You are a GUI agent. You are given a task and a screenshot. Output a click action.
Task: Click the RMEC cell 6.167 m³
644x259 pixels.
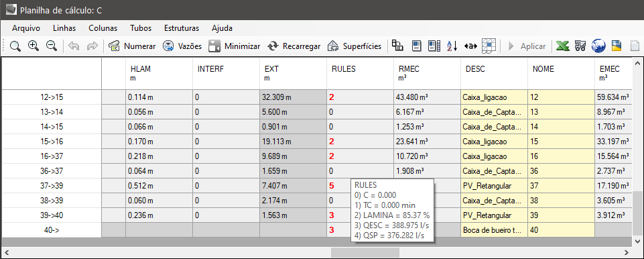(427, 112)
